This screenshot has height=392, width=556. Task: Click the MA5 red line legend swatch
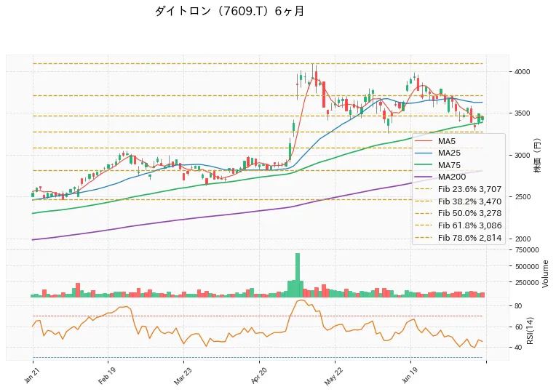[x=424, y=141]
